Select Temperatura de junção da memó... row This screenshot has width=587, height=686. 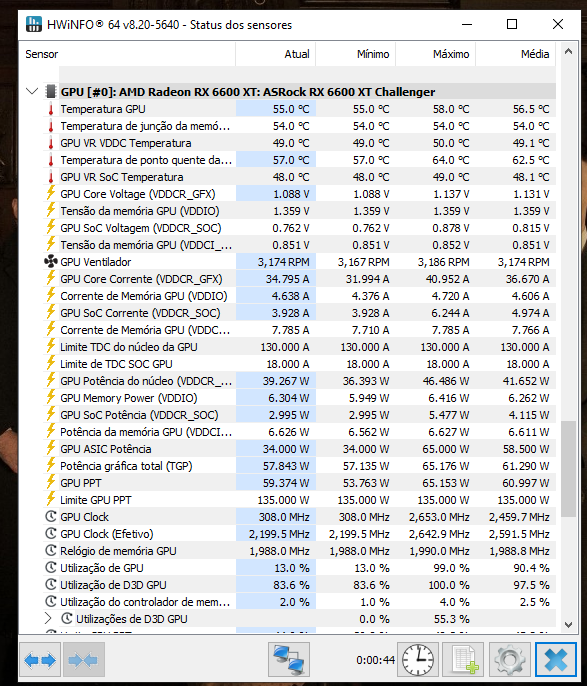click(x=145, y=126)
